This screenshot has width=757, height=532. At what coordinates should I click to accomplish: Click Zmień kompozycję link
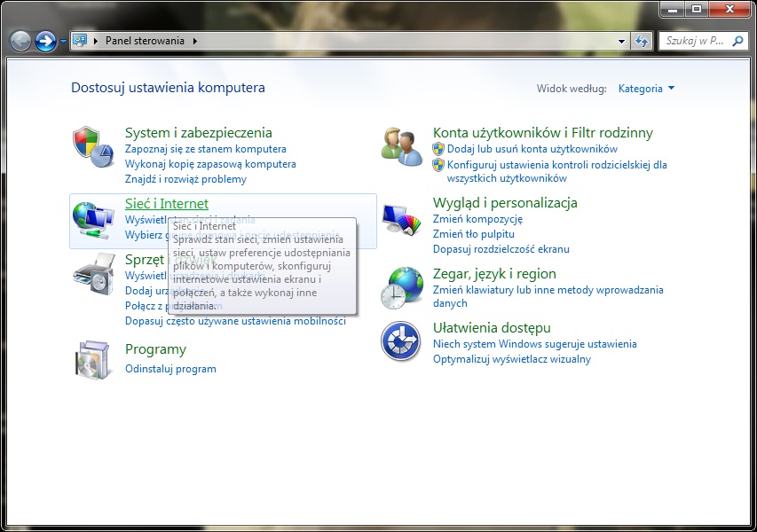(477, 219)
